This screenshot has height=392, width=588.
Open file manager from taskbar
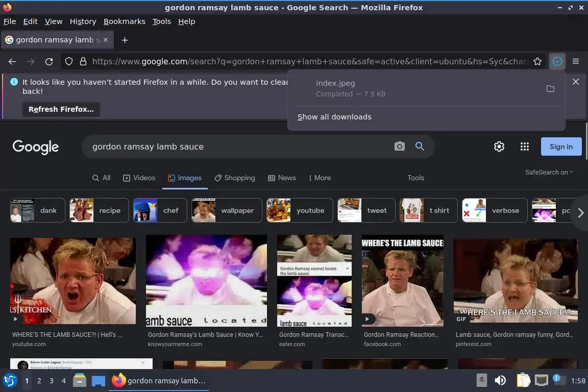tap(80, 380)
